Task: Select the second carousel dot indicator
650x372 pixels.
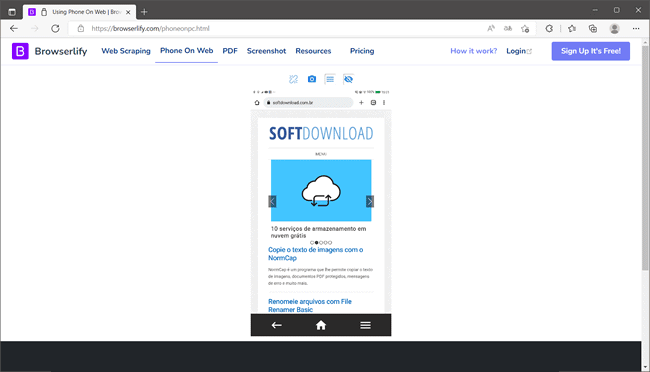Action: tap(316, 243)
